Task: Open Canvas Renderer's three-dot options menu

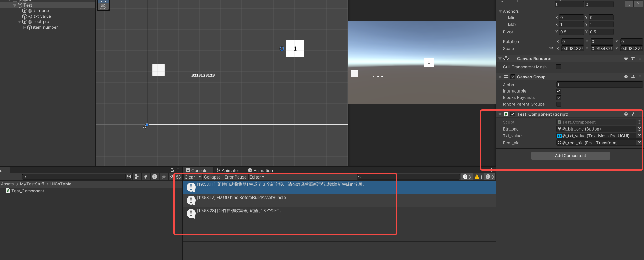Action: click(640, 58)
